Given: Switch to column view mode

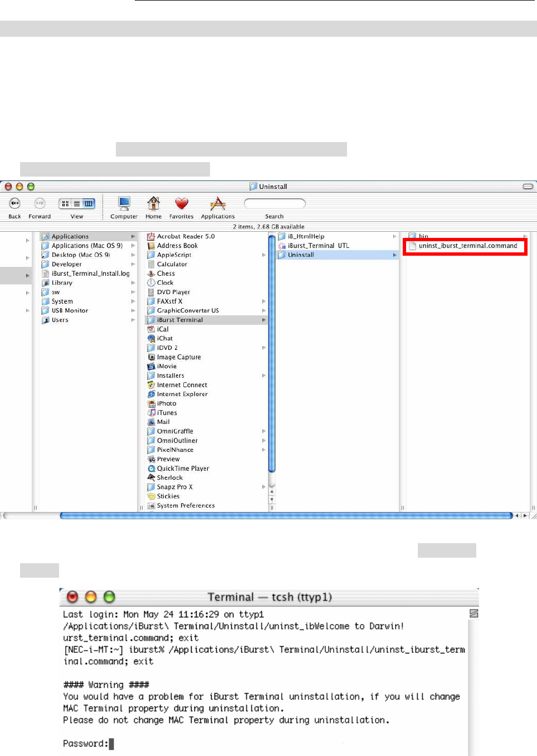Looking at the screenshot, I should 89,204.
